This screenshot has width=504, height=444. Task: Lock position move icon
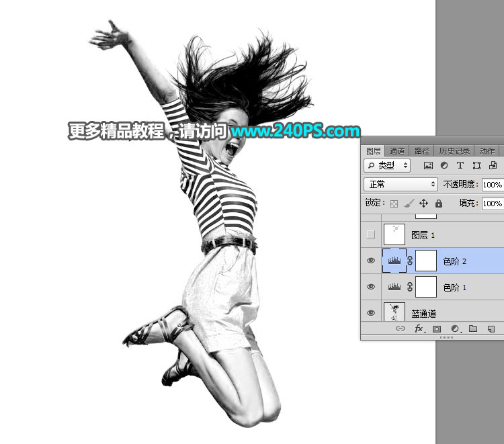point(423,203)
